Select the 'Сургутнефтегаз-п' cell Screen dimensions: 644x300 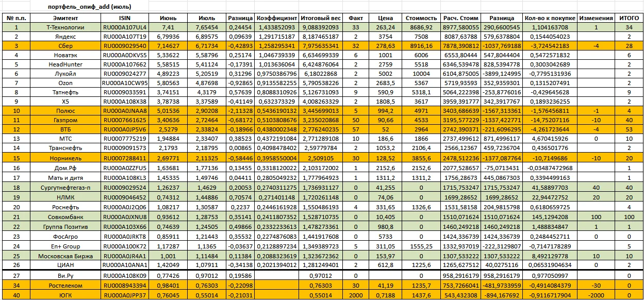tap(65, 188)
